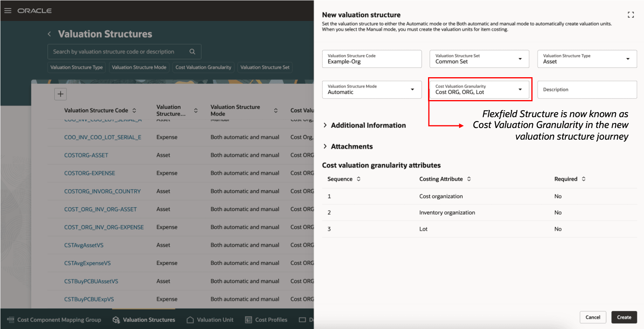Open COO_INV_COO_LOT_SERIAL_E link
Viewport: 644px width, 329px height.
(103, 137)
